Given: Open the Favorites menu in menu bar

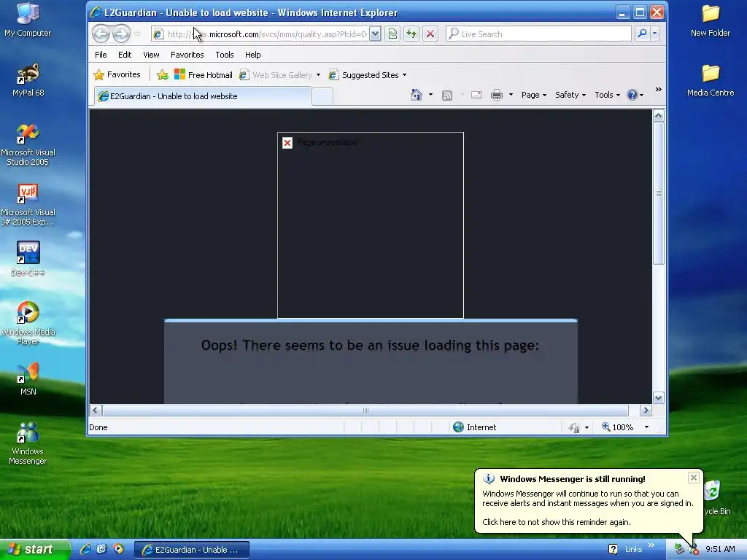Looking at the screenshot, I should pyautogui.click(x=187, y=55).
